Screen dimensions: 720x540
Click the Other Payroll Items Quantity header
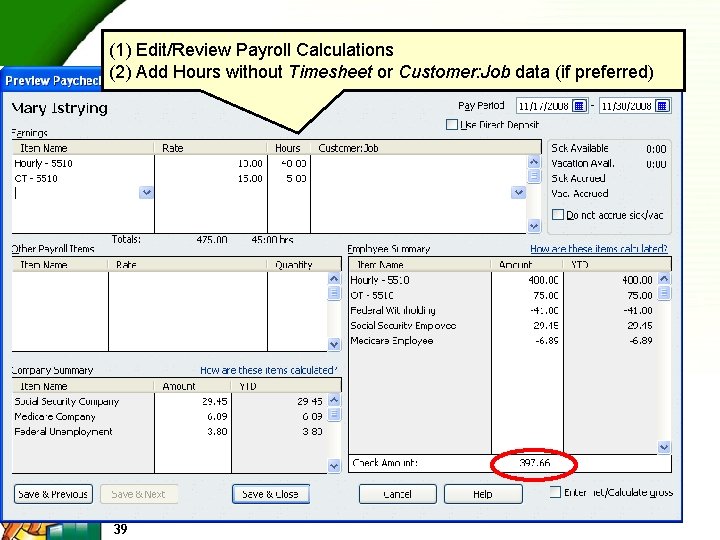tap(304, 264)
